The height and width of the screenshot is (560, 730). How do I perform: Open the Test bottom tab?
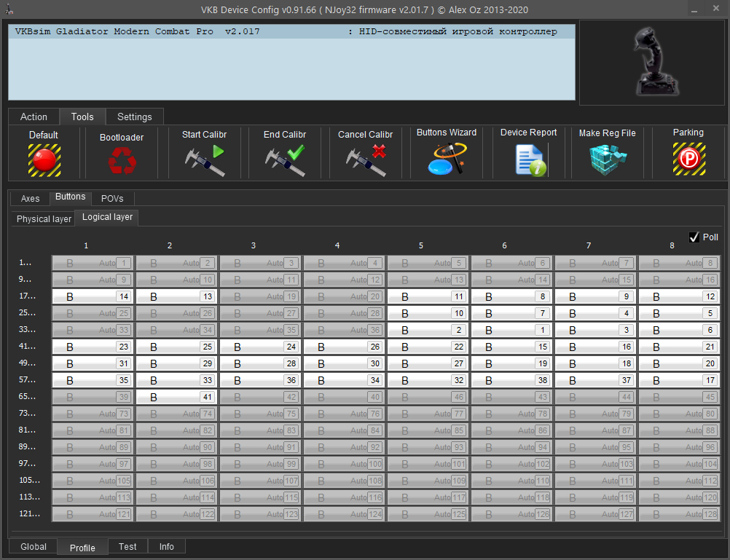tap(127, 546)
